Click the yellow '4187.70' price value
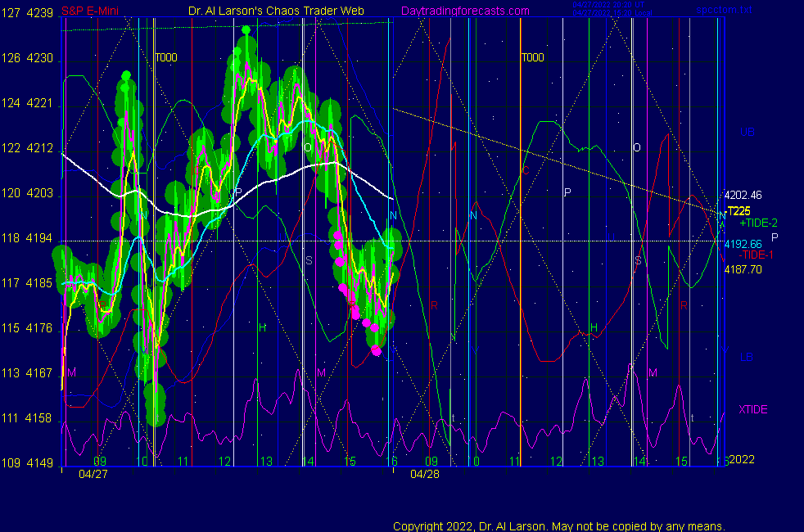The height and width of the screenshot is (532, 804). click(x=743, y=269)
